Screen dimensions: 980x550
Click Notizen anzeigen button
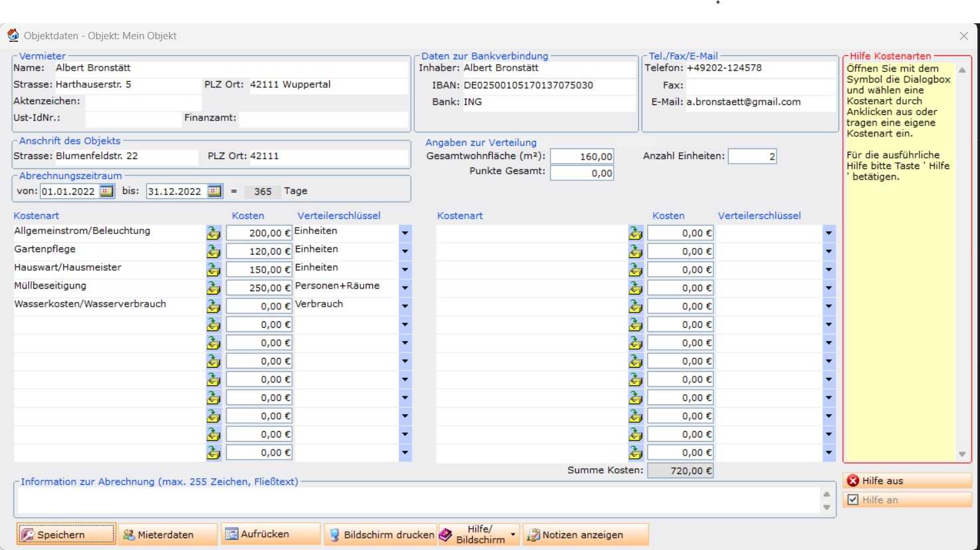point(586,534)
